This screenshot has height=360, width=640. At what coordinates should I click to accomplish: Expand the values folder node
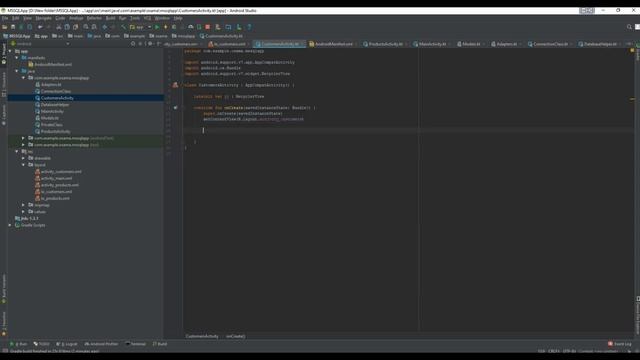coord(23,212)
